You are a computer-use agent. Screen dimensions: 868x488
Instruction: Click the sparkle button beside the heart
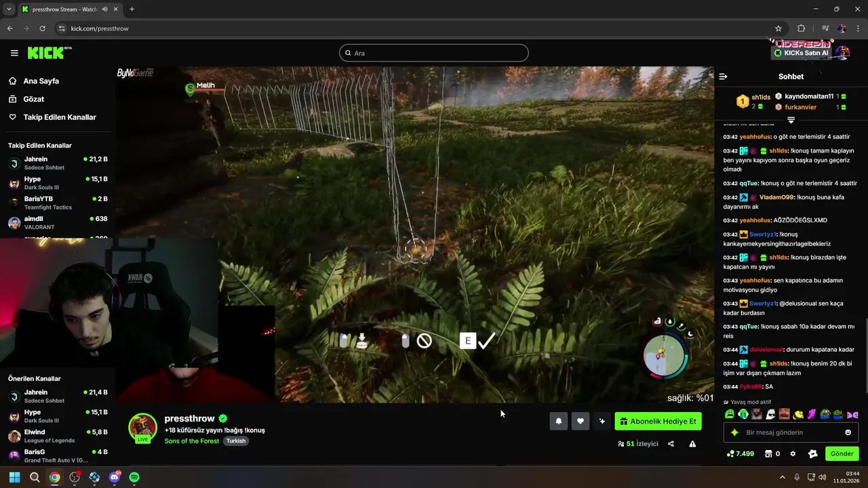(x=601, y=421)
